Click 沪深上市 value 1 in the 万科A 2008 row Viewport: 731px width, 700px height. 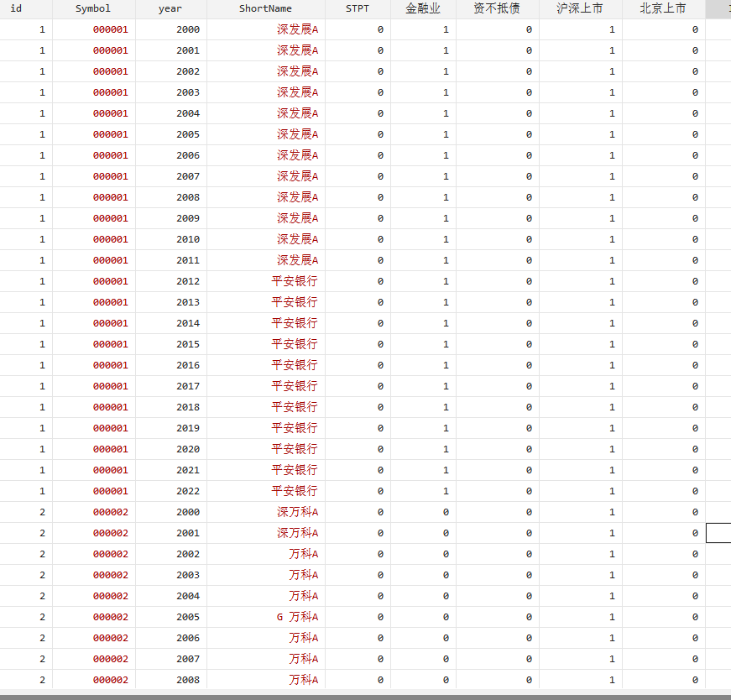(612, 680)
